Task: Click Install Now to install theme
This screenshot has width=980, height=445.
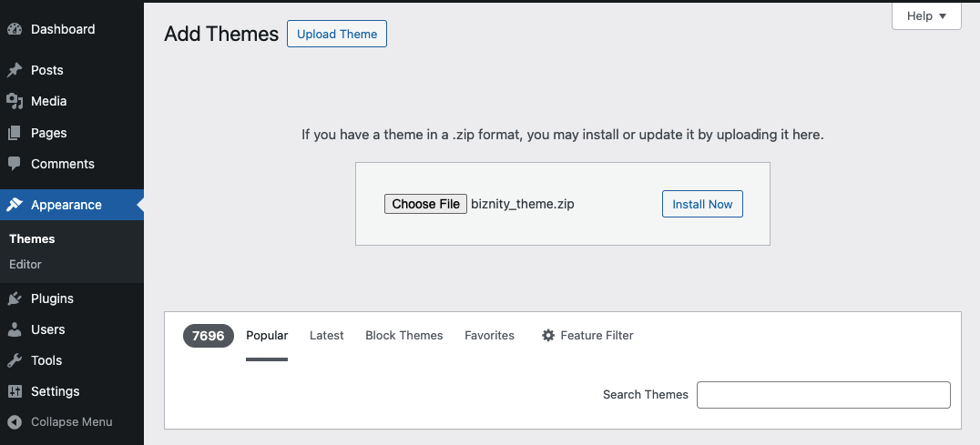Action: (702, 204)
